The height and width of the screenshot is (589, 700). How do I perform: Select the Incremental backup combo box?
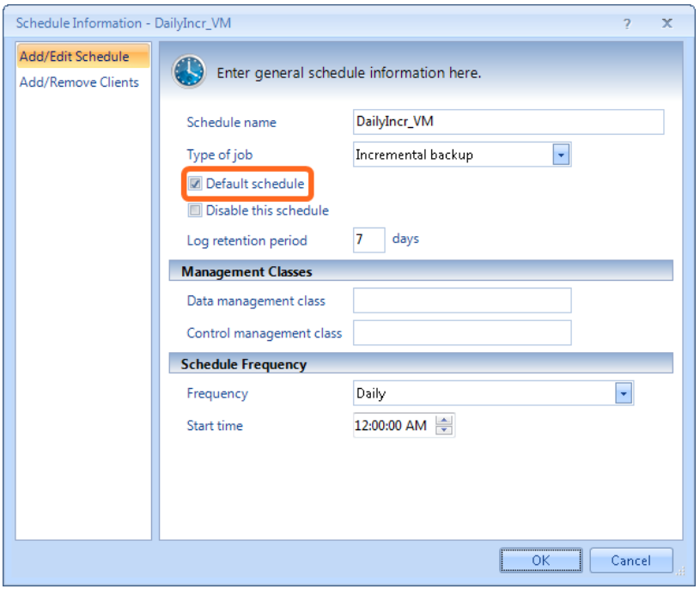[x=462, y=155]
